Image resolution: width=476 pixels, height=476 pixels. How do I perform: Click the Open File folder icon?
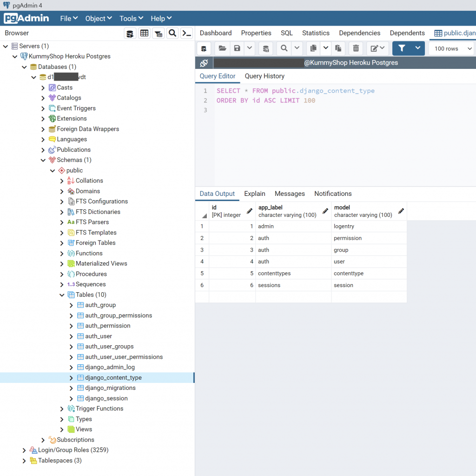222,48
